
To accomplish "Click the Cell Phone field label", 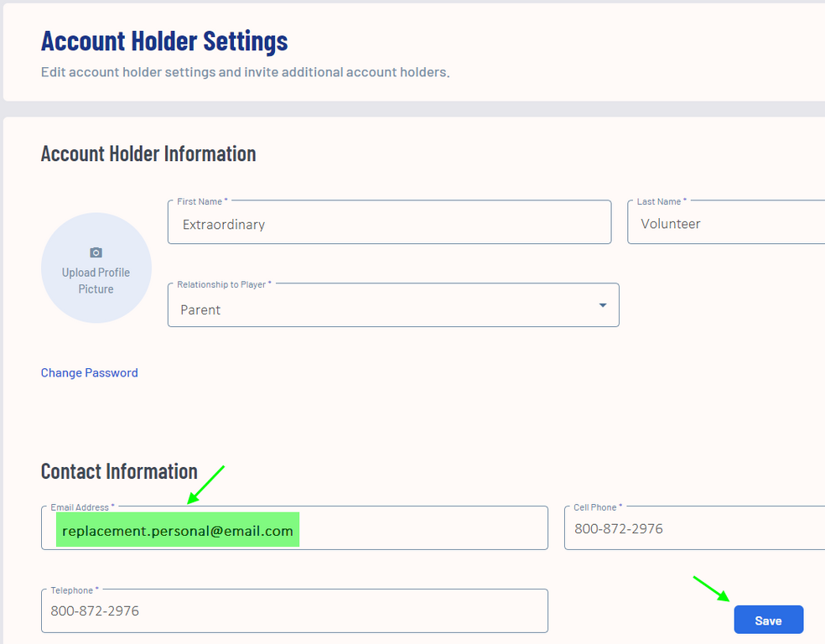I will coord(597,507).
